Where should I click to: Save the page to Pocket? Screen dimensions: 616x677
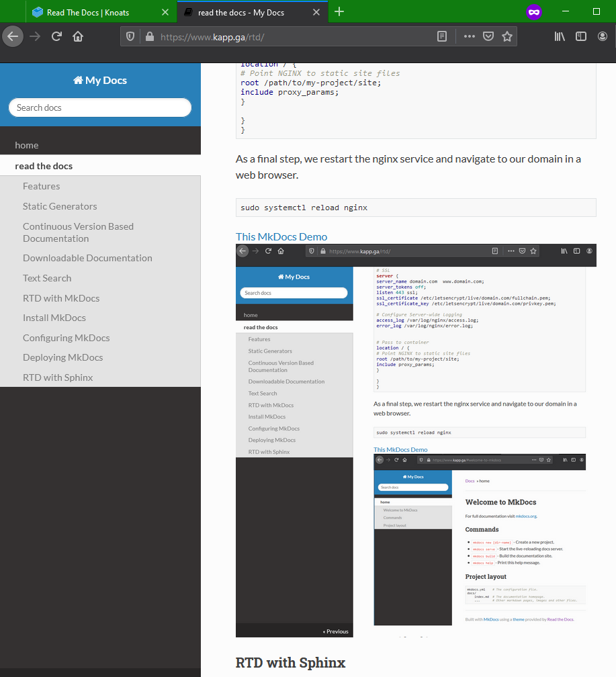pyautogui.click(x=488, y=37)
